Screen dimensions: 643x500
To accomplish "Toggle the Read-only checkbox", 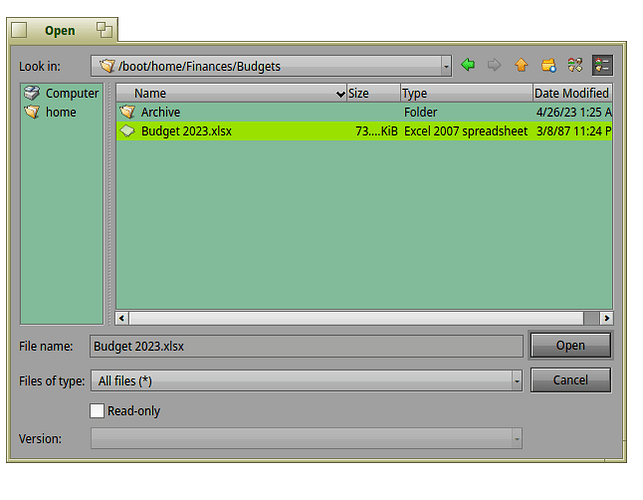I will (x=97, y=410).
